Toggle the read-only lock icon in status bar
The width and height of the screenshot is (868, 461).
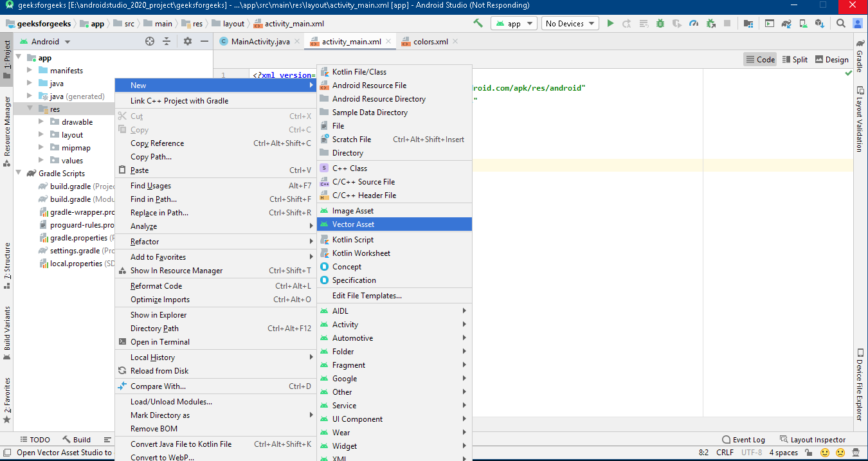click(x=809, y=453)
